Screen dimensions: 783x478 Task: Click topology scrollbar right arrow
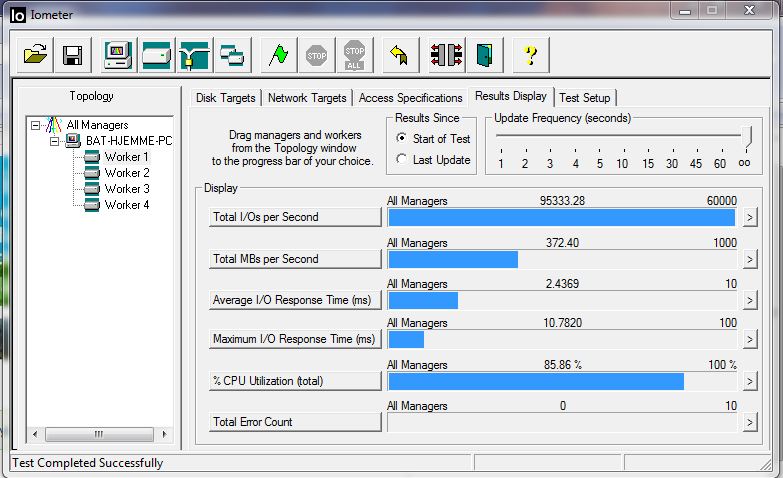(165, 434)
